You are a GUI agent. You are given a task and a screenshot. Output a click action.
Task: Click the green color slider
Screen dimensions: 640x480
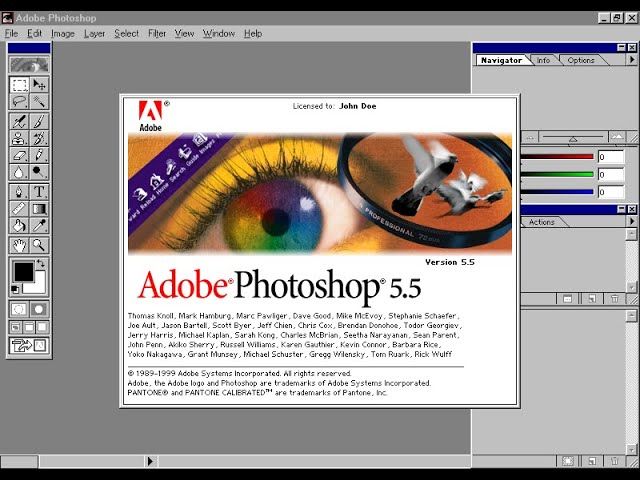click(558, 174)
